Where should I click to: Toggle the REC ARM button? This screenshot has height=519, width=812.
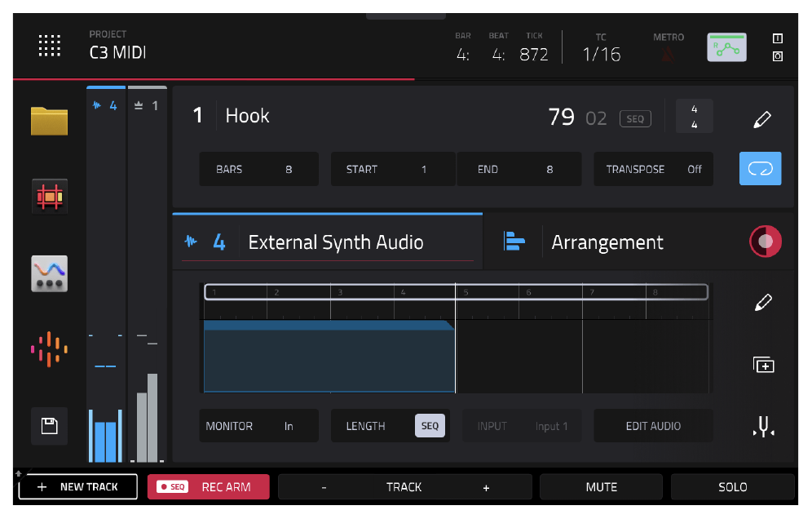pos(208,487)
